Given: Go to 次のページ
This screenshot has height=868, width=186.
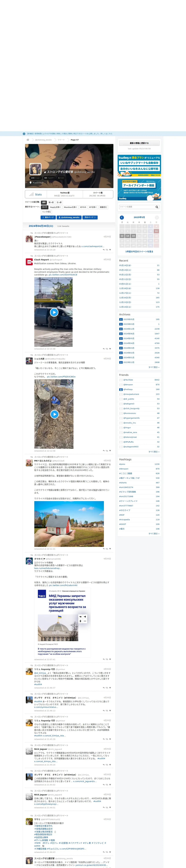Looking at the screenshot, I should (x=90, y=217).
